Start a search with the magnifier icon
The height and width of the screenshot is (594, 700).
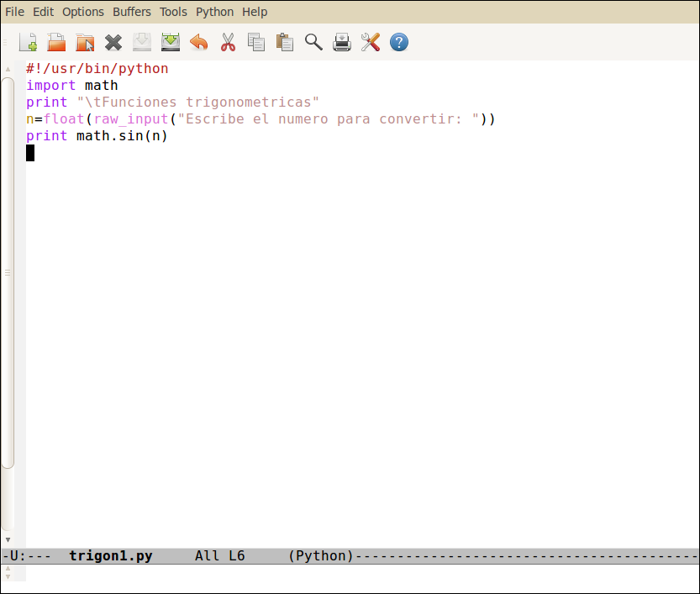click(x=313, y=42)
